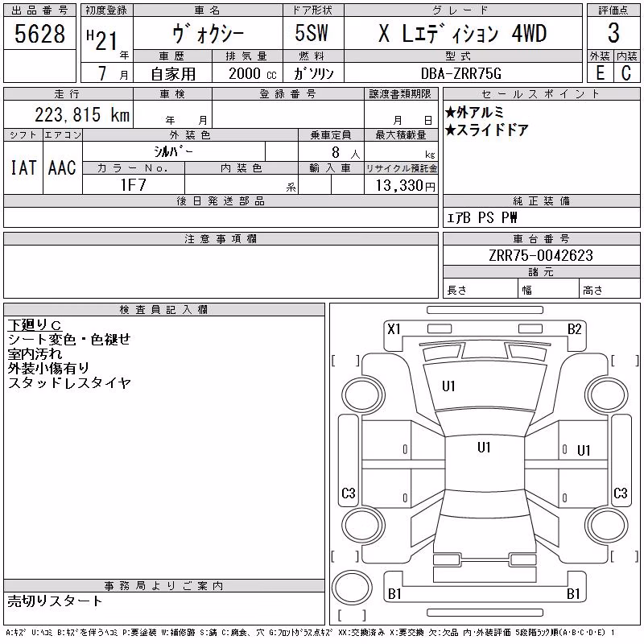
Task: Click the interior grade C cell
Action: point(627,72)
